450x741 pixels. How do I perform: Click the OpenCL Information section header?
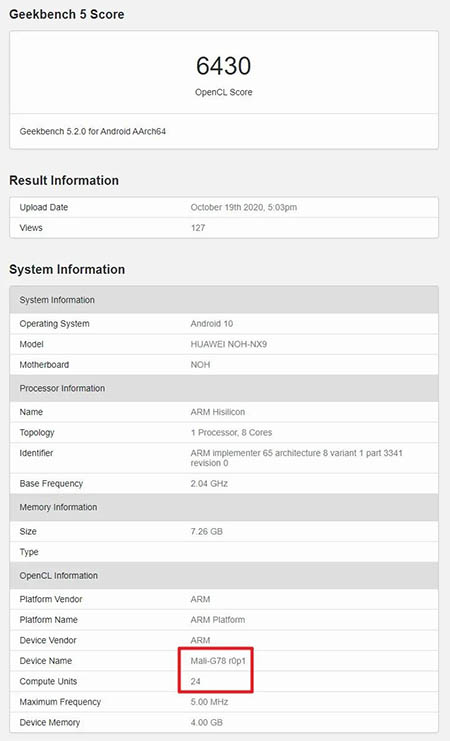click(224, 576)
